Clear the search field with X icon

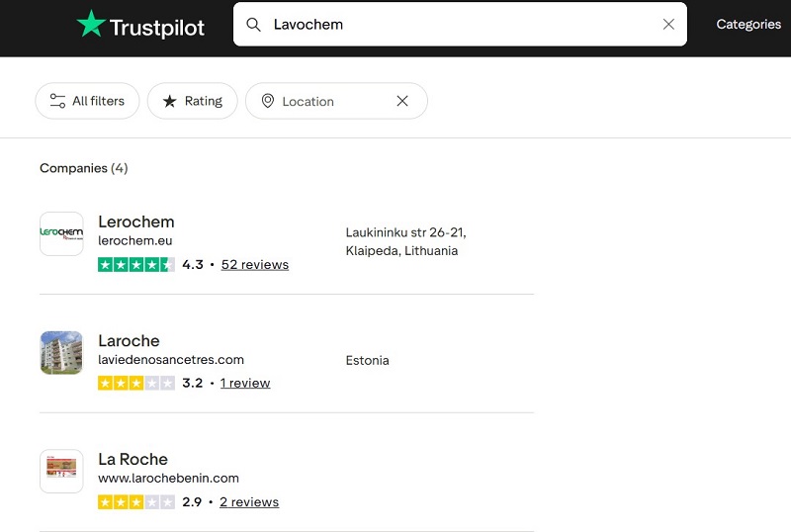[668, 25]
